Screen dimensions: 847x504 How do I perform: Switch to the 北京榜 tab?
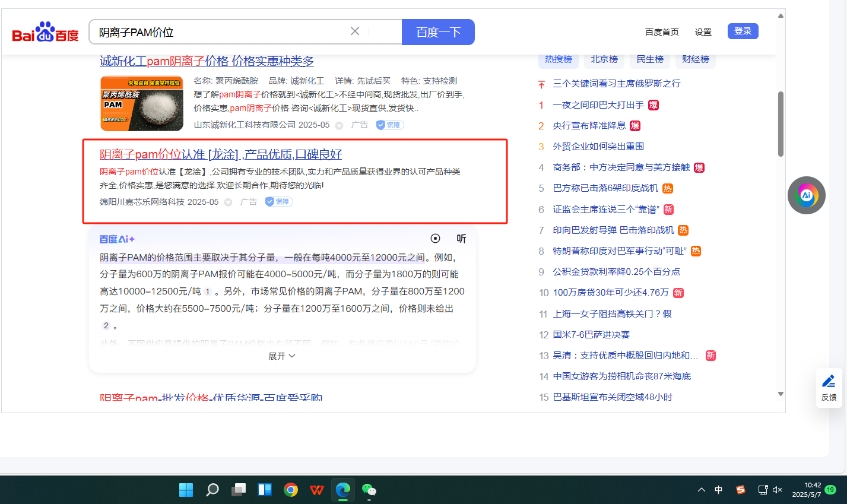point(604,59)
